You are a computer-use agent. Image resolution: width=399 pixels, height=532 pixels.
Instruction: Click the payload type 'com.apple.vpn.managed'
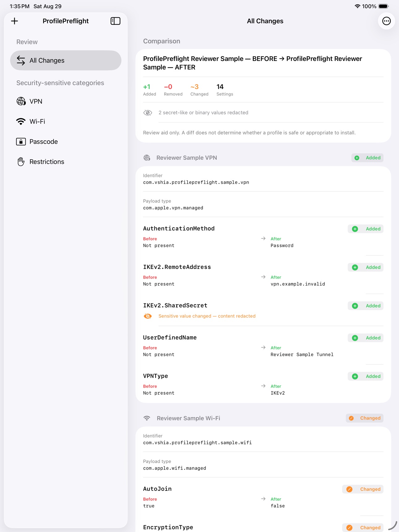[x=173, y=208]
